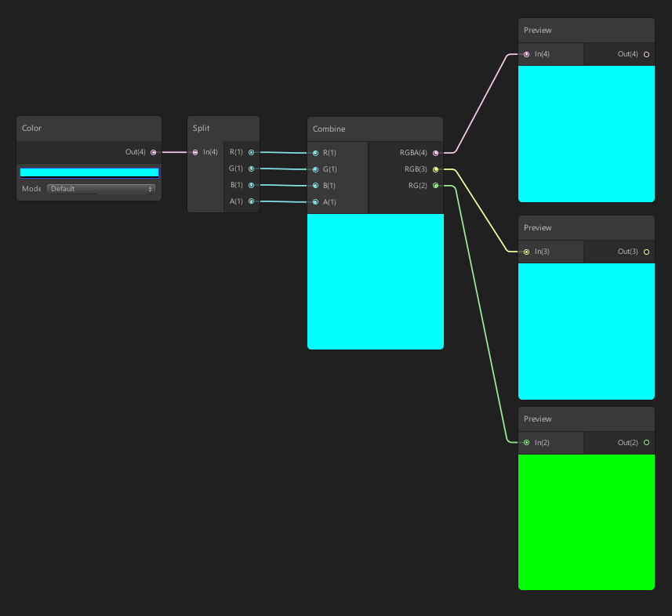Viewport: 672px width, 616px height.
Task: Click the Combine node R(1) input port
Action: point(315,153)
